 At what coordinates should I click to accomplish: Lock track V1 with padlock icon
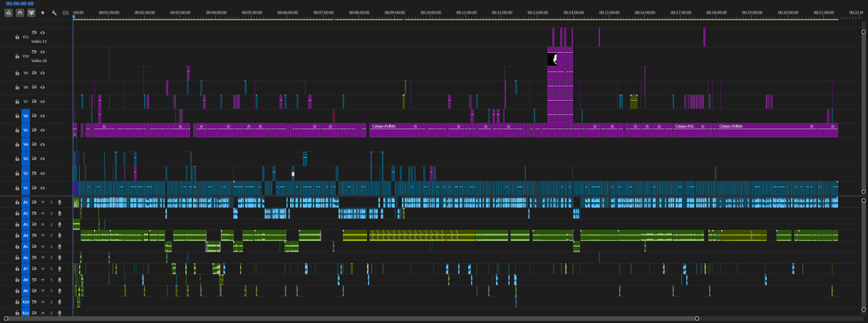[17, 188]
